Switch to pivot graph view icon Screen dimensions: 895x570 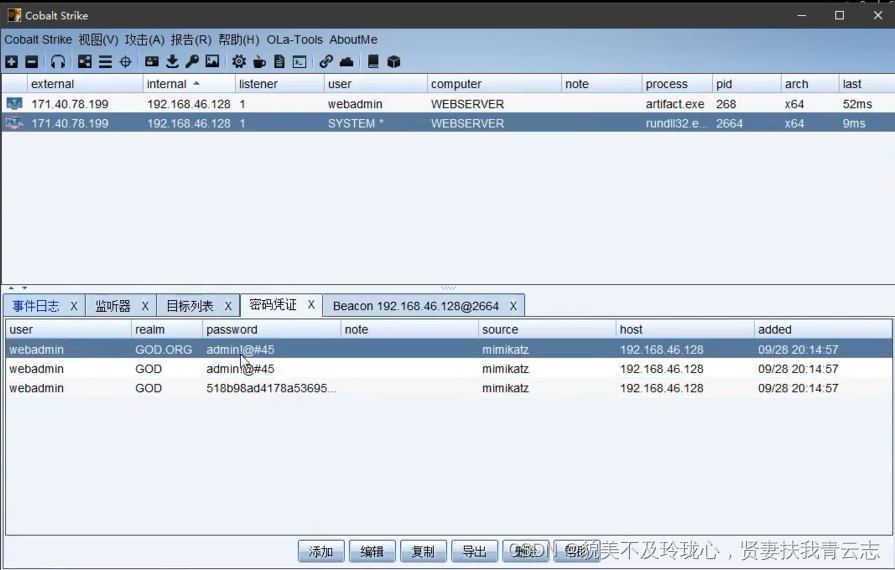[84, 62]
